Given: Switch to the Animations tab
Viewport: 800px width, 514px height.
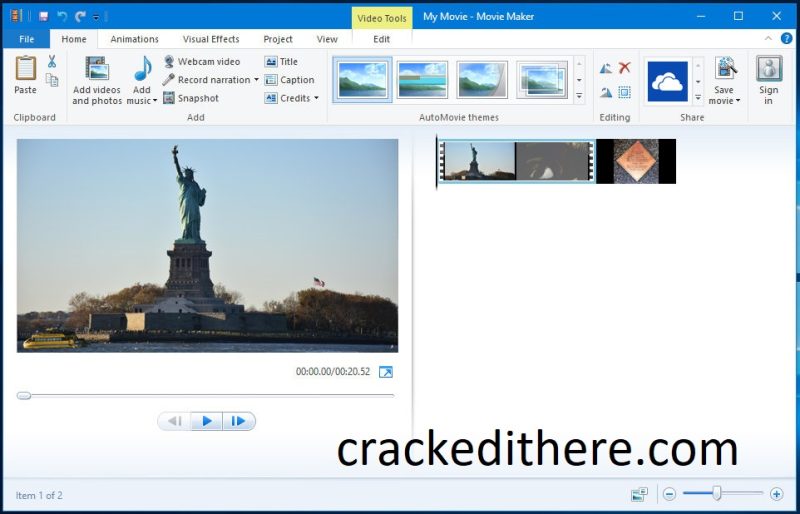Looking at the screenshot, I should click(134, 39).
